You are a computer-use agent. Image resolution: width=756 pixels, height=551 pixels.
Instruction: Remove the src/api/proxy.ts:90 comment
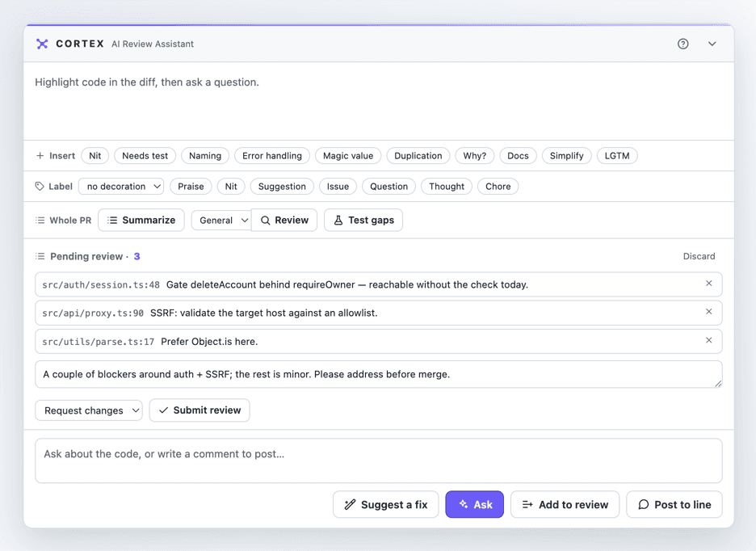tap(709, 312)
